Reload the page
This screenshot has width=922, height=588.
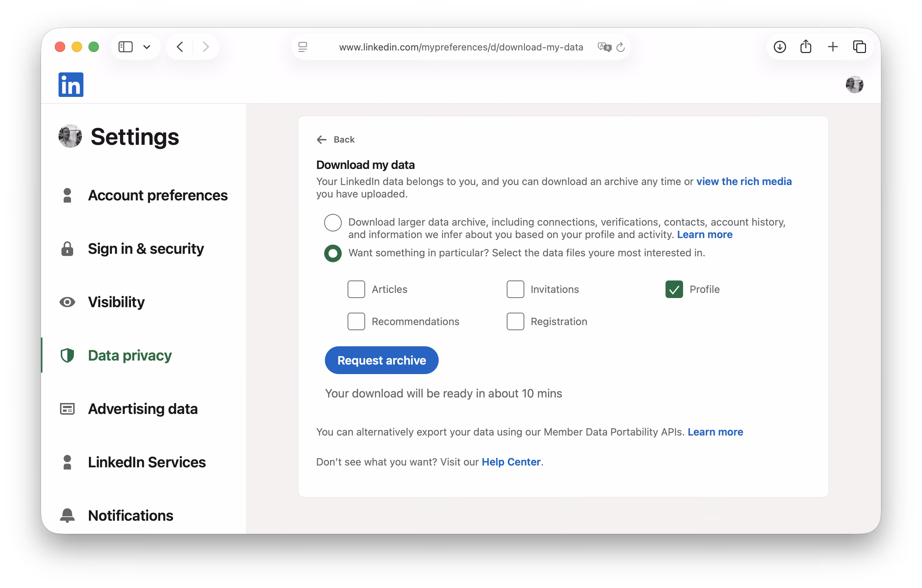pos(621,47)
